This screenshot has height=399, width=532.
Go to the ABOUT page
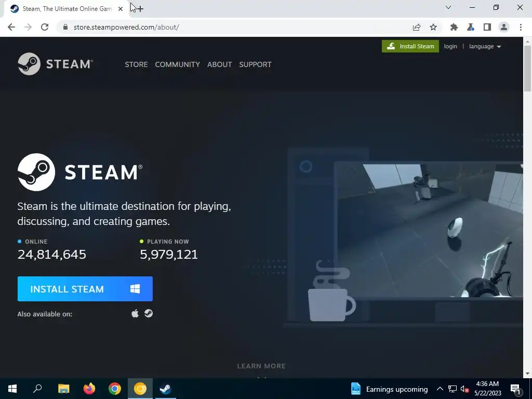[220, 64]
